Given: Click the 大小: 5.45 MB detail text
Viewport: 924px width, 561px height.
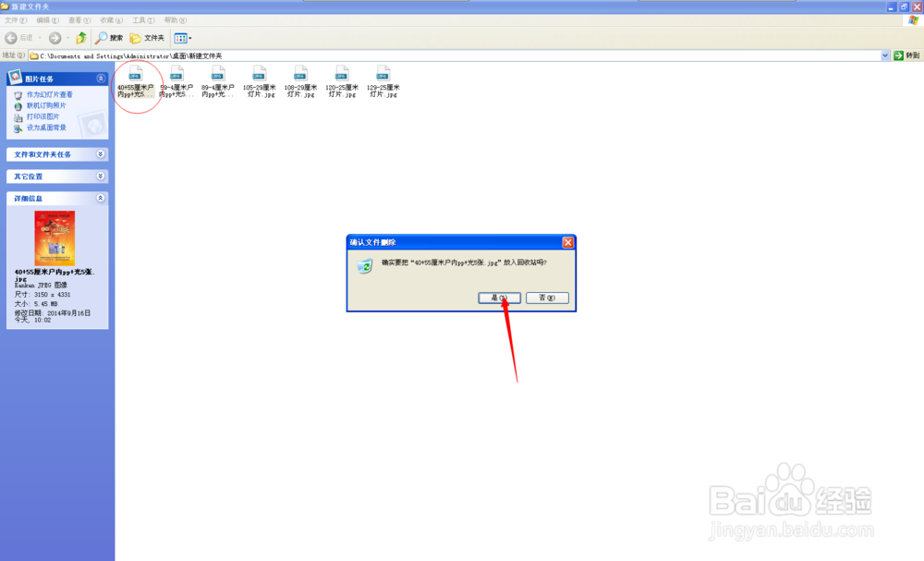Looking at the screenshot, I should point(35,304).
